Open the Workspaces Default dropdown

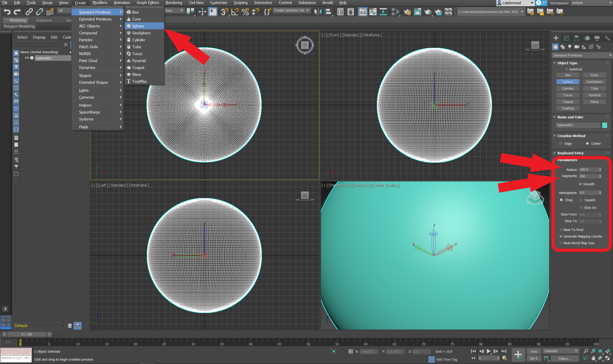tap(592, 3)
